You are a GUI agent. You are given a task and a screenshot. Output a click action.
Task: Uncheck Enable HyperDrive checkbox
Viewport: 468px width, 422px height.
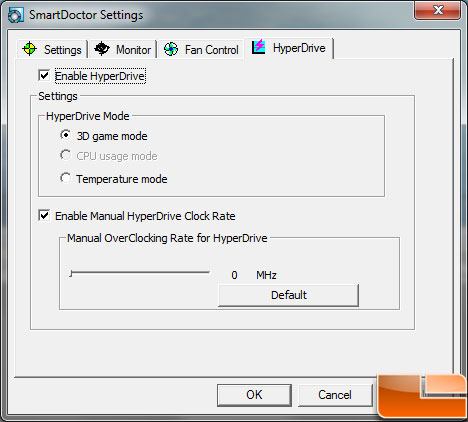(x=44, y=76)
